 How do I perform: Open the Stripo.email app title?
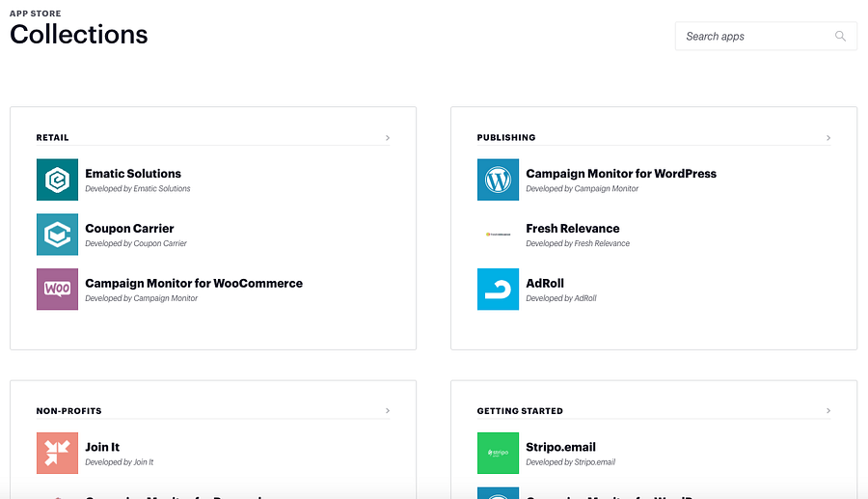pos(560,447)
